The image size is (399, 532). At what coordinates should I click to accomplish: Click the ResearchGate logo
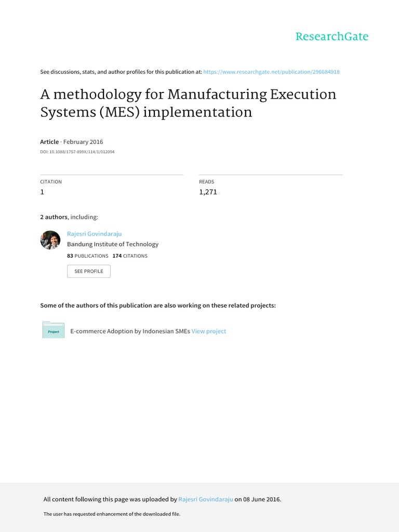(331, 36)
